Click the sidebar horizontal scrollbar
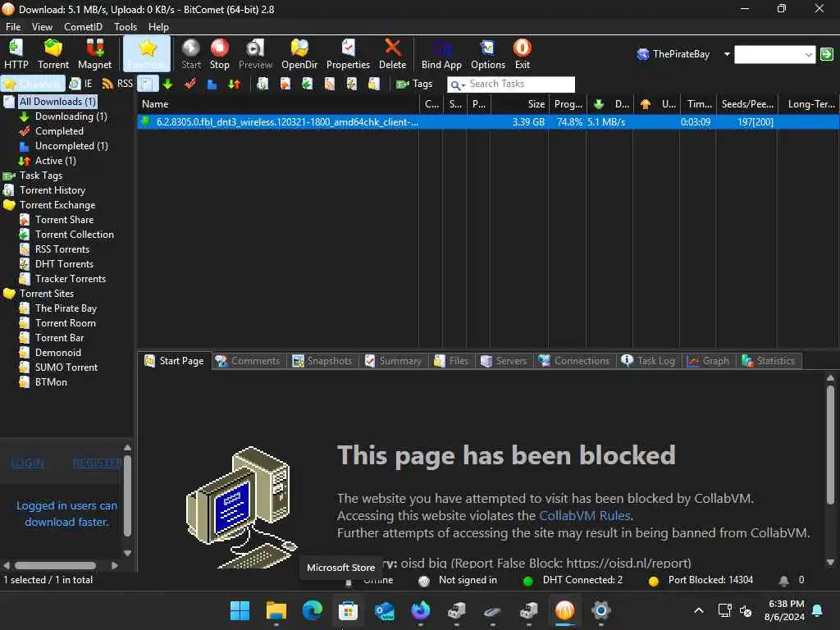Screen dimensions: 840x630 56,565
